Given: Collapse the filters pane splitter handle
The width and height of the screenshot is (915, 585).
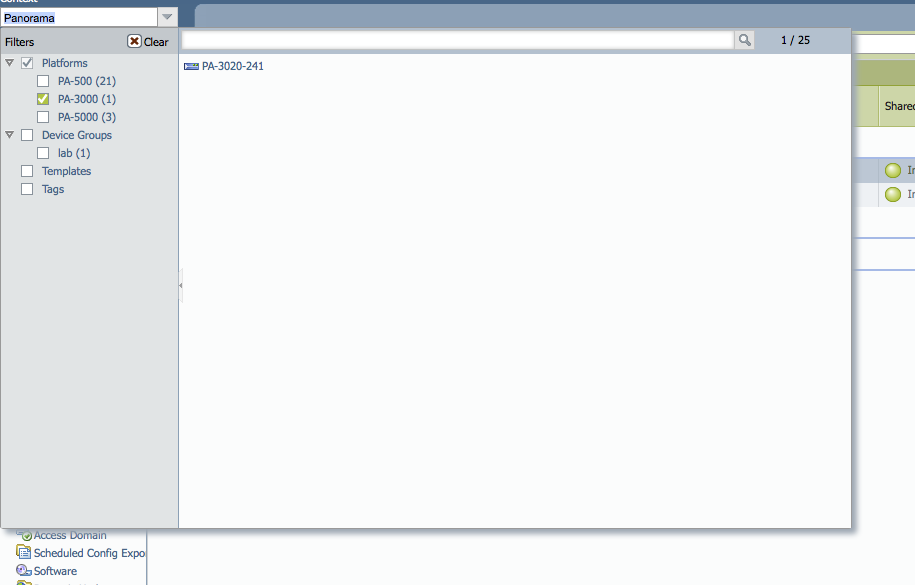Looking at the screenshot, I should point(180,285).
